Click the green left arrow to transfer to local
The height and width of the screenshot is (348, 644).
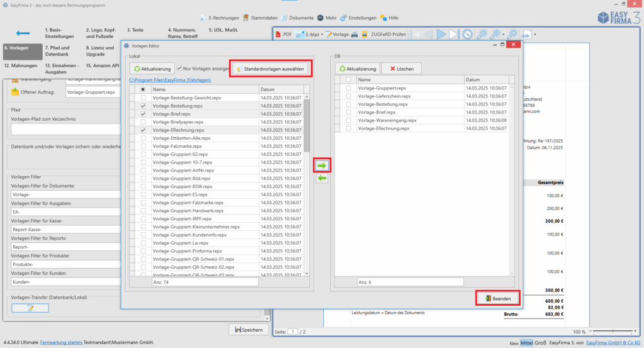[x=321, y=179]
